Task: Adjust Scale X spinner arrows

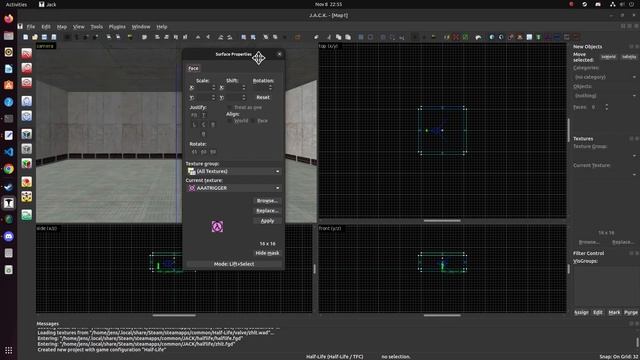Action: 213,88
